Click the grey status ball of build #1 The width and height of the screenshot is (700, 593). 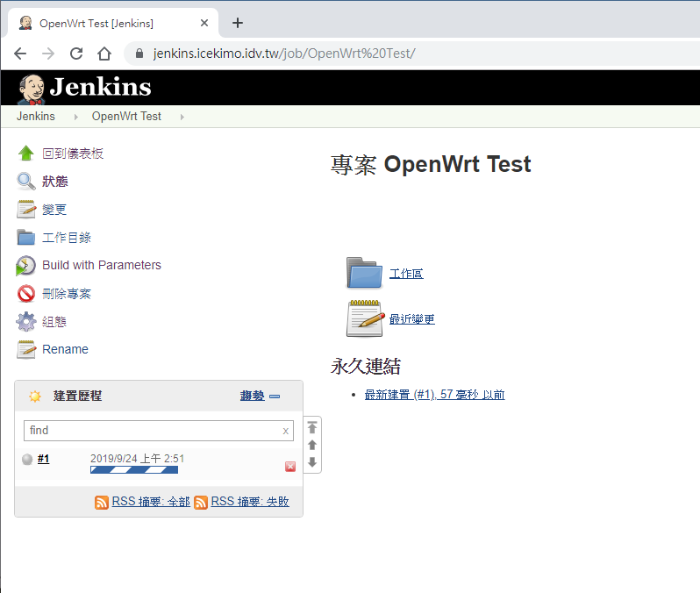(x=27, y=459)
